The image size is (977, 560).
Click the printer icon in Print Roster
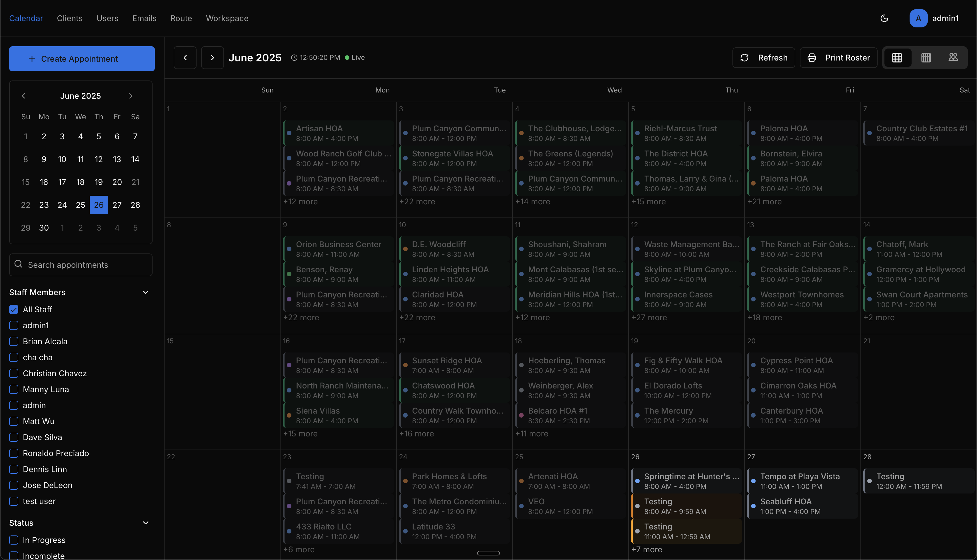click(812, 58)
